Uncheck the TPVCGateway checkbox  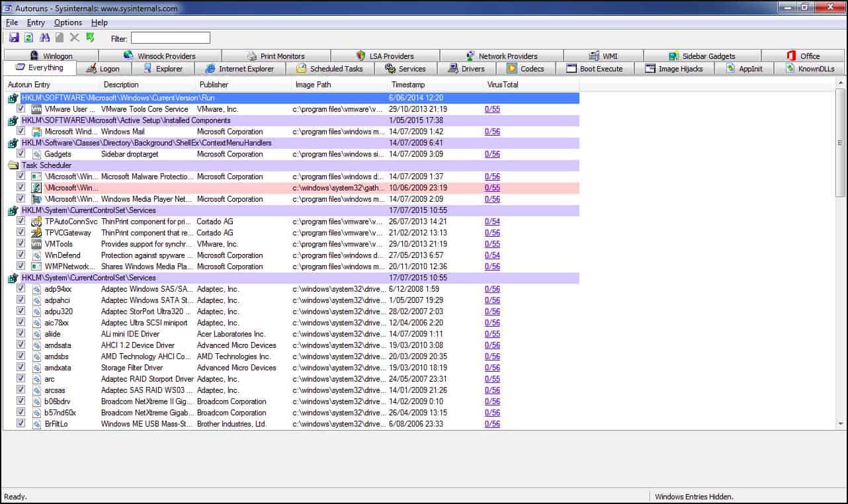click(x=21, y=232)
